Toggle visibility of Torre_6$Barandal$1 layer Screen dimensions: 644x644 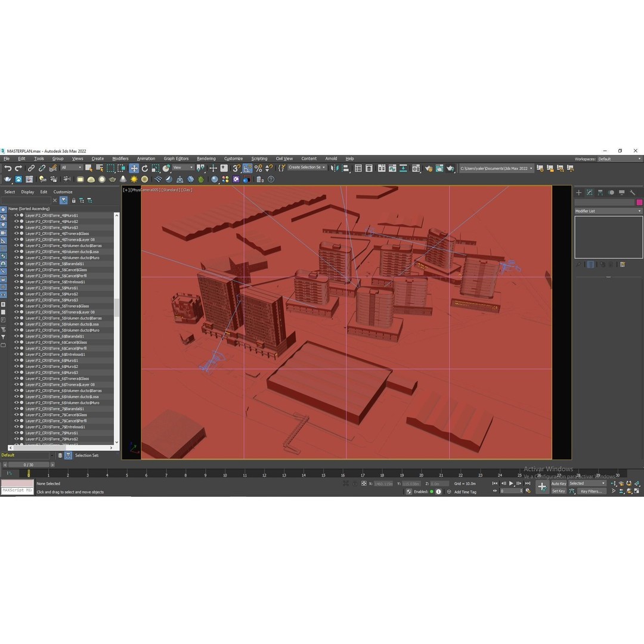(17, 336)
